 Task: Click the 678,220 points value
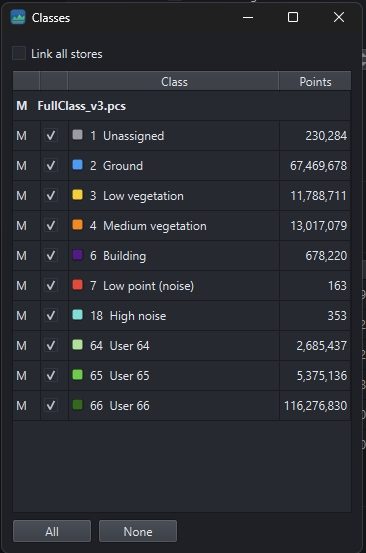(326, 256)
